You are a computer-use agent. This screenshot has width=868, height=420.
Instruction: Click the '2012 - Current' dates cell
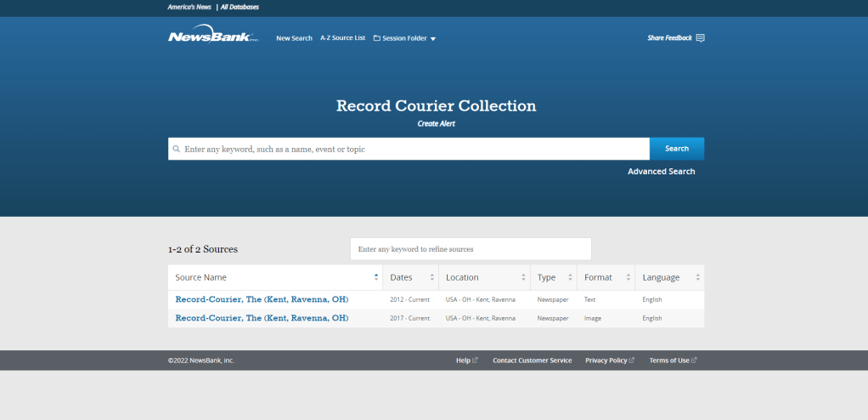click(409, 300)
